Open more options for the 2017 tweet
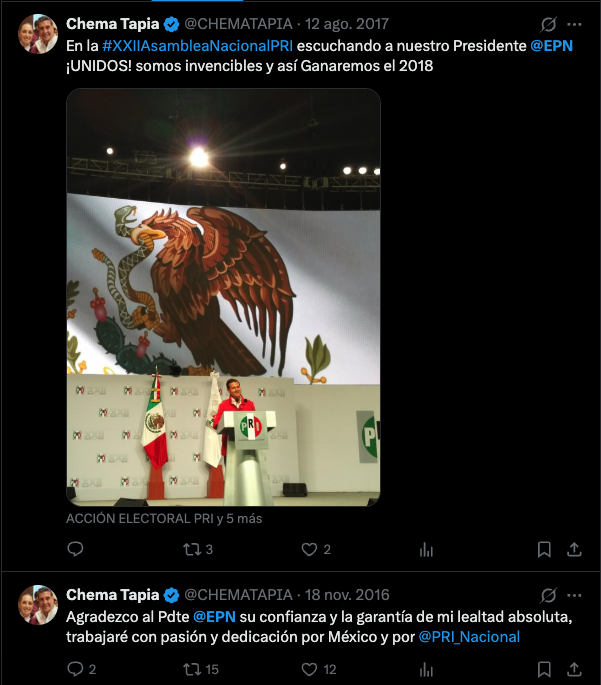This screenshot has width=601, height=685. [x=574, y=24]
